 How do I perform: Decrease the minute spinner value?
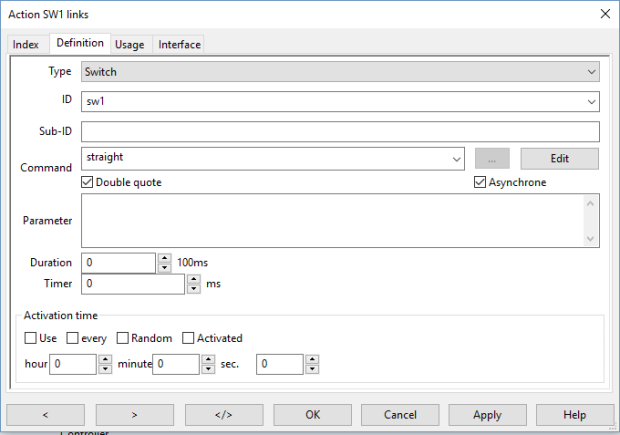208,369
